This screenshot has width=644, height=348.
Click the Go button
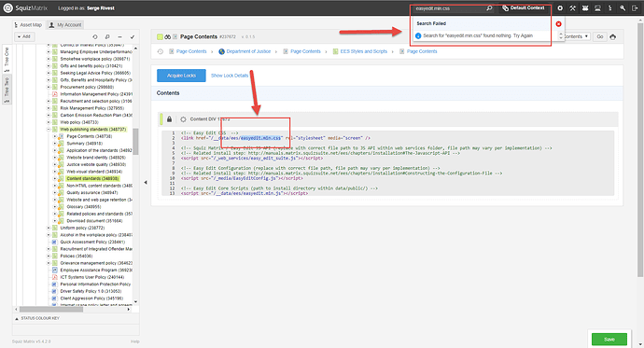tap(600, 36)
